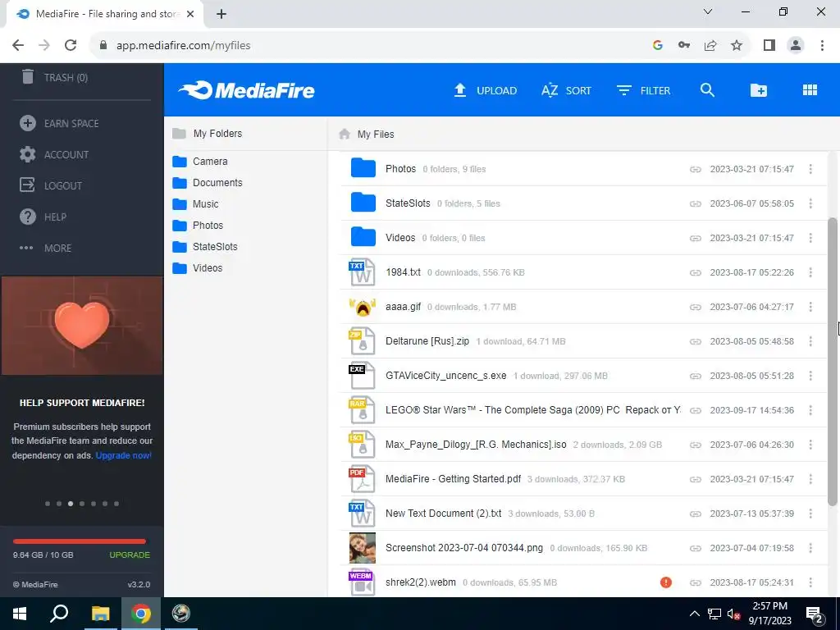The height and width of the screenshot is (630, 840).
Task: Copy share link for Max_Payne_Dilogy iso file
Action: (696, 445)
